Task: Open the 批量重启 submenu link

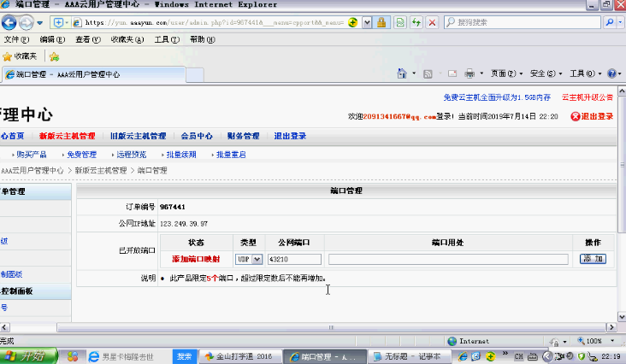Action: click(231, 155)
